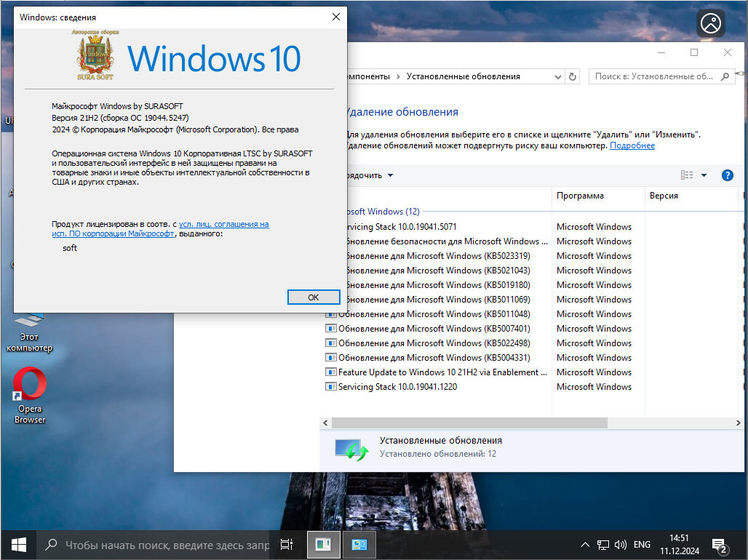
Task: Refresh the Installed Updates address bar
Action: [x=573, y=76]
